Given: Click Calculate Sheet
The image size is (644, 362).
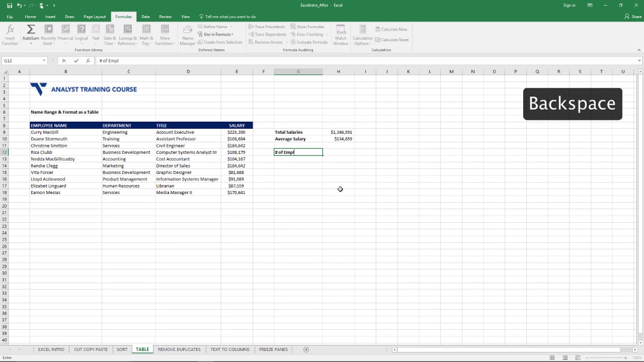Looking at the screenshot, I should pyautogui.click(x=391, y=40).
